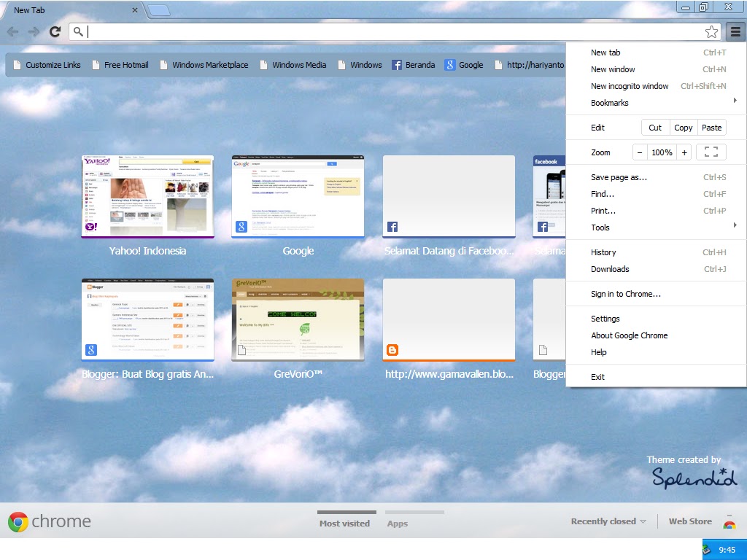
Task: Open Selamat Datang di Facebook thumbnail
Action: pos(449,197)
